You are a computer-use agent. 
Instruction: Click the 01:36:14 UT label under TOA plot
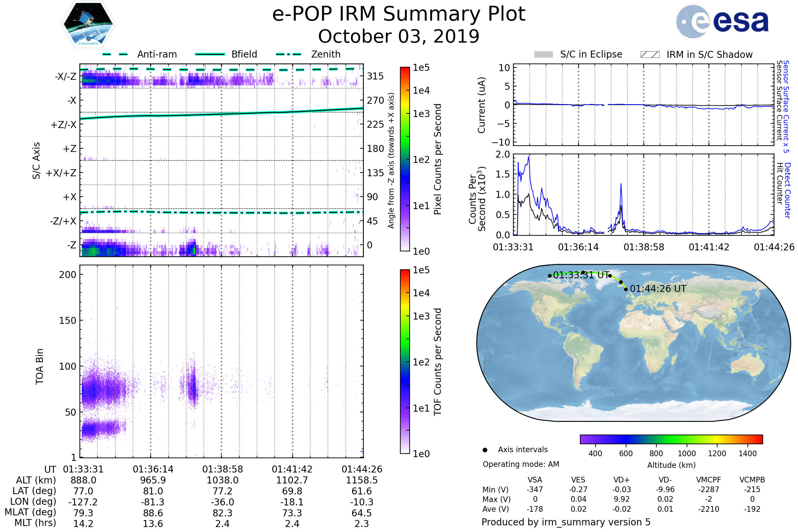153,469
